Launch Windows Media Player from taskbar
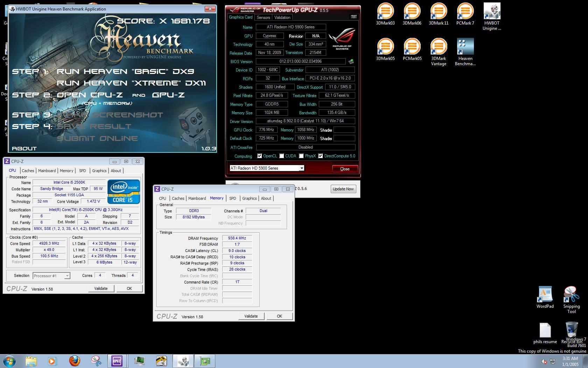 point(52,361)
